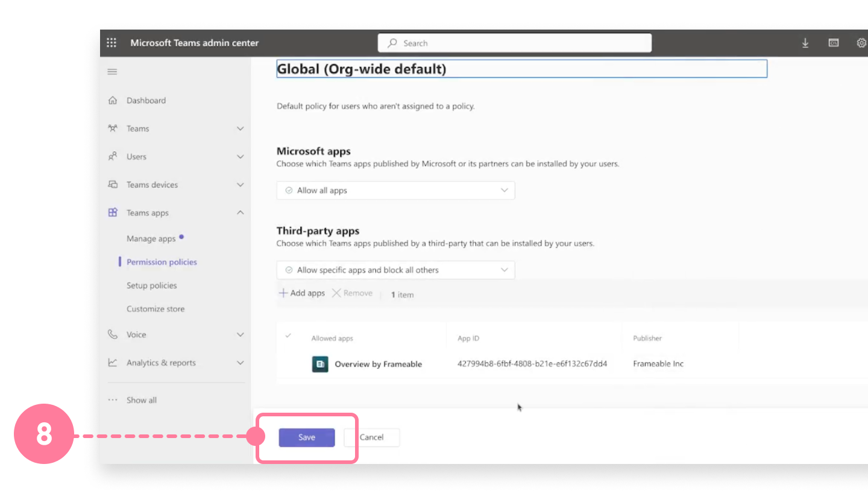The image size is (868, 502).
Task: Click the Overview by Frameable app icon
Action: point(320,364)
